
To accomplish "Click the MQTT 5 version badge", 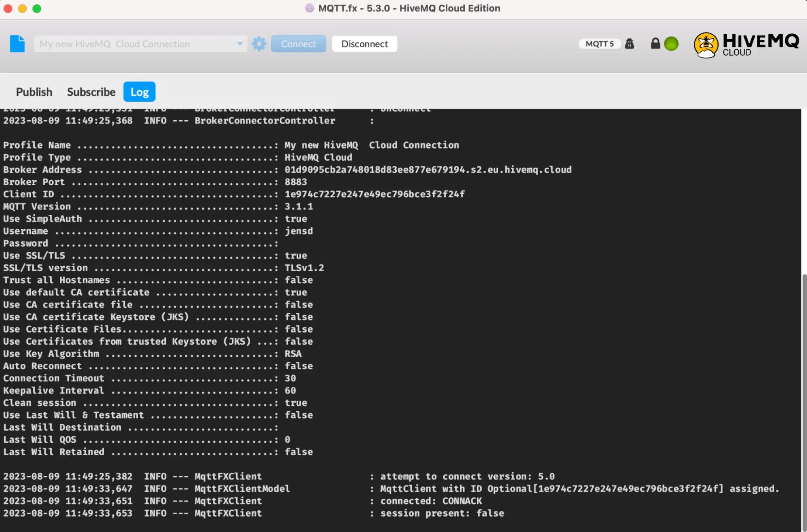I will (x=599, y=44).
